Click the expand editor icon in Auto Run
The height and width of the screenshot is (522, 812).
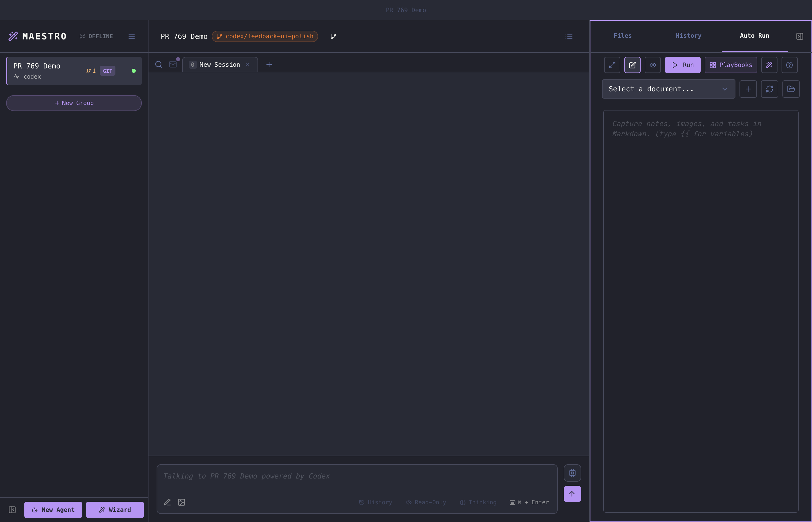(x=612, y=65)
